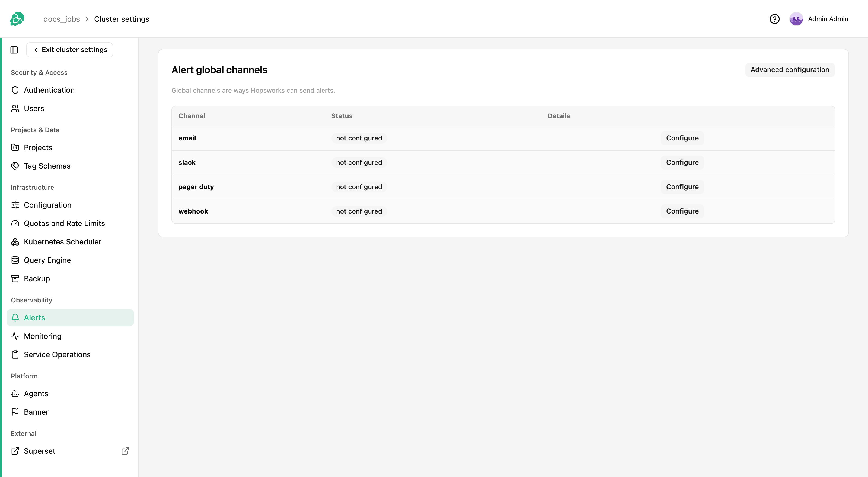Configure the slack channel

(682, 162)
